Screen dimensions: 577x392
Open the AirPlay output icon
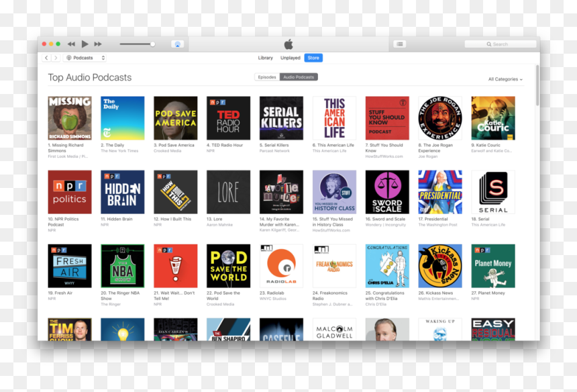177,44
